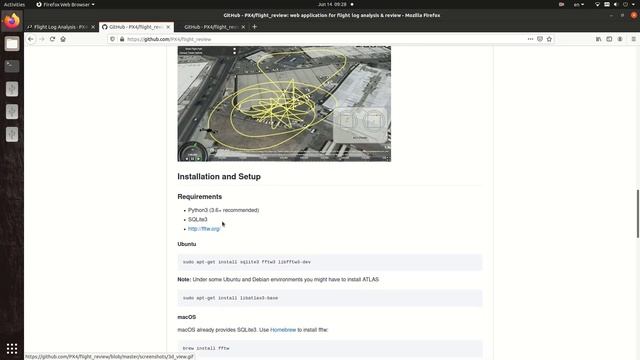Click the page vertical scrollbar thumb
Screen dimensions: 640x360
(x=638, y=213)
